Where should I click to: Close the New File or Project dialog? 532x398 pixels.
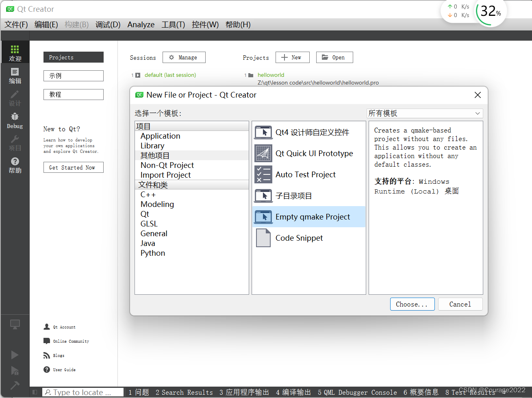point(478,95)
